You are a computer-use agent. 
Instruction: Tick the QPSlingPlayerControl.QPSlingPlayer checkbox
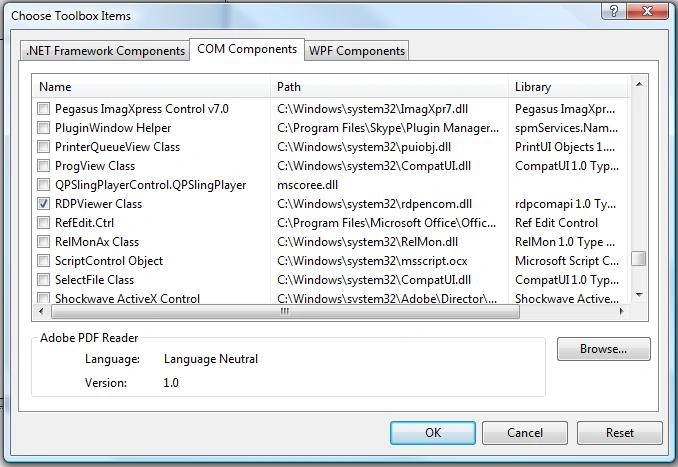coord(43,185)
